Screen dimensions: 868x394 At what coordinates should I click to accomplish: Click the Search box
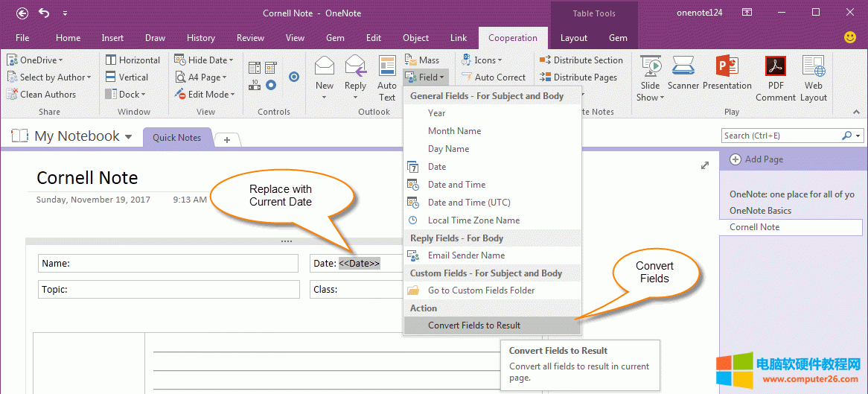pos(780,136)
